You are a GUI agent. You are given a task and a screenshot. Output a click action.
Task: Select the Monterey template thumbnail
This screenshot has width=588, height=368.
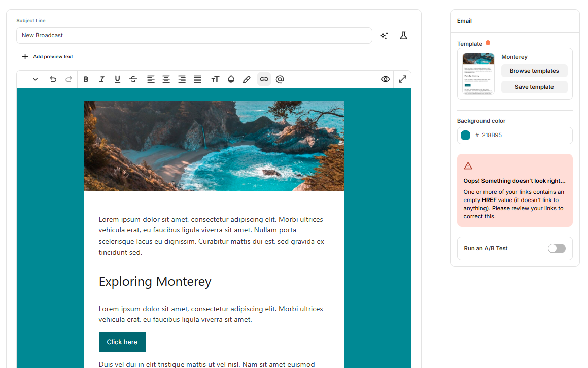[x=478, y=74]
